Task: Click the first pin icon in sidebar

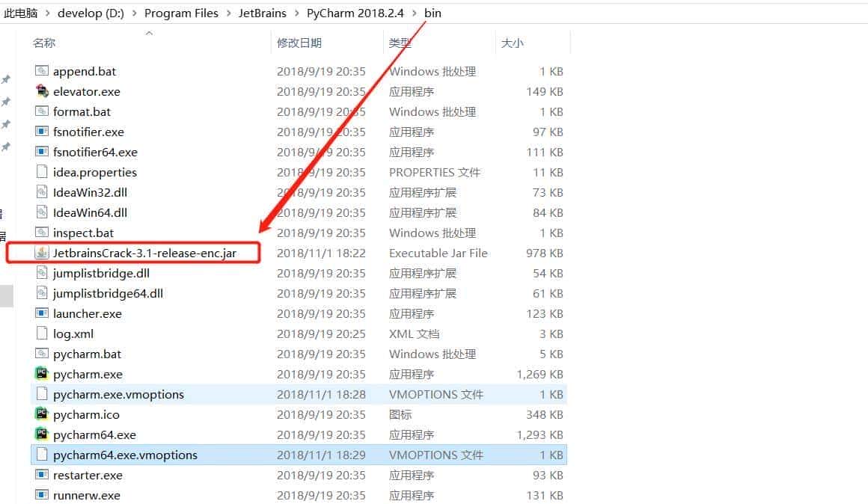Action: [6, 79]
